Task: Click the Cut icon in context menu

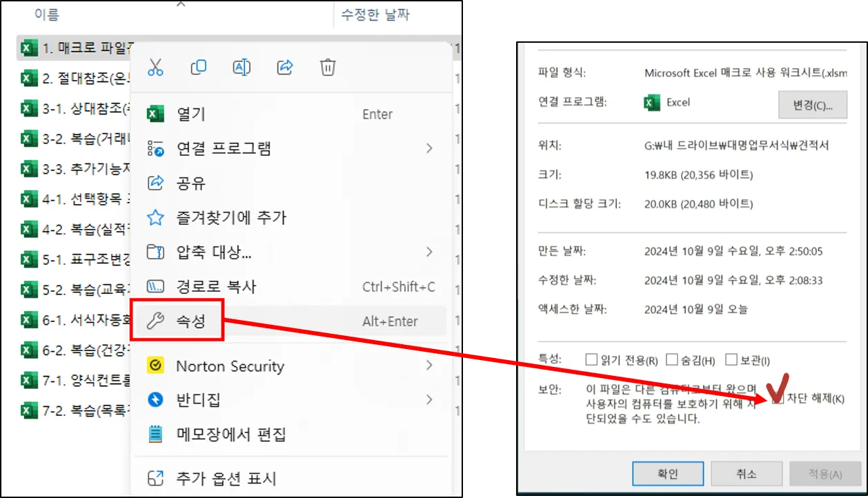Action: (x=155, y=68)
